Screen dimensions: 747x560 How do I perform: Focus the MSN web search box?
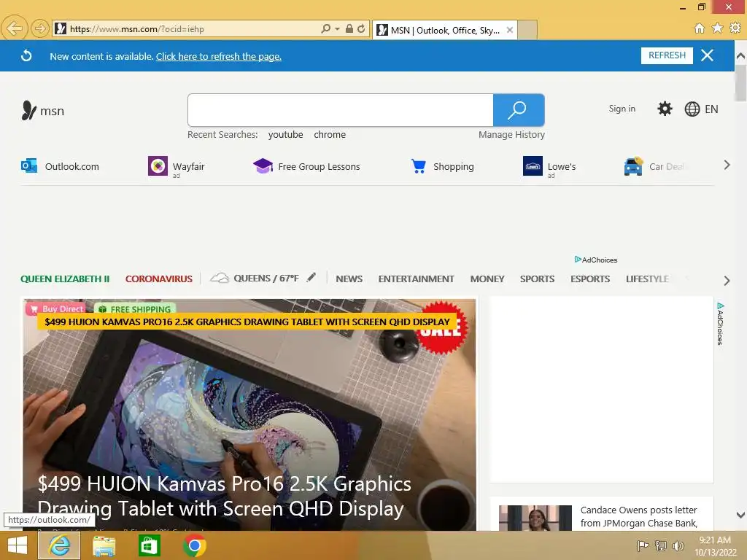point(340,110)
